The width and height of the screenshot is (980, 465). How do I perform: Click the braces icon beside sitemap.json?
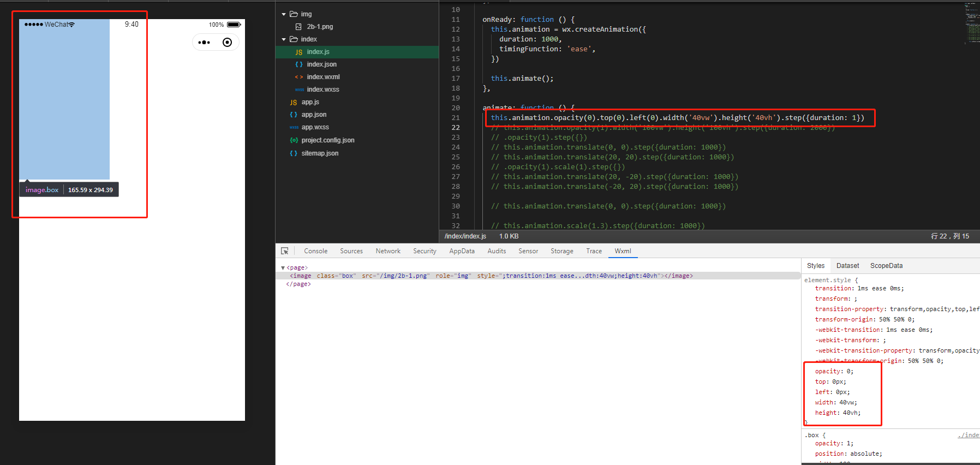click(x=294, y=153)
